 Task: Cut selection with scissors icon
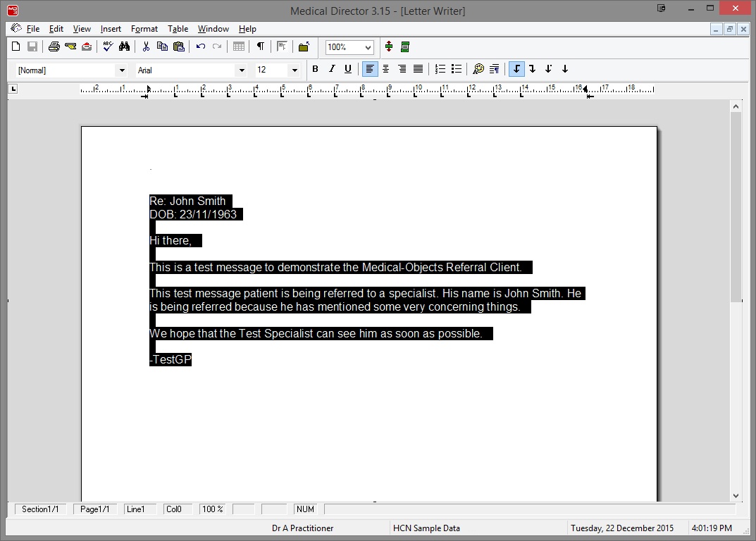(x=146, y=46)
